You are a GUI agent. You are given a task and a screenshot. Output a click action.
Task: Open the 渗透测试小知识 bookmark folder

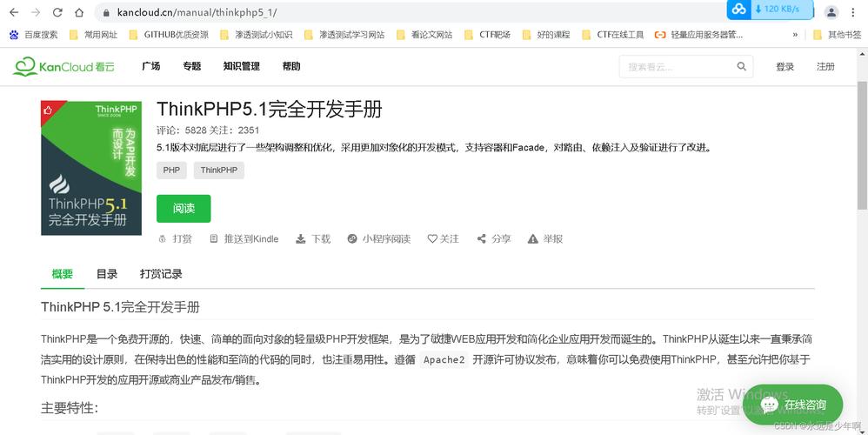256,35
